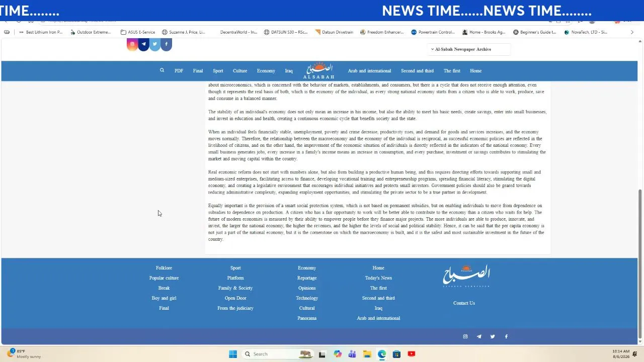This screenshot has width=644, height=362.
Task: Open the Economy section in the navigation bar
Action: pos(266,71)
